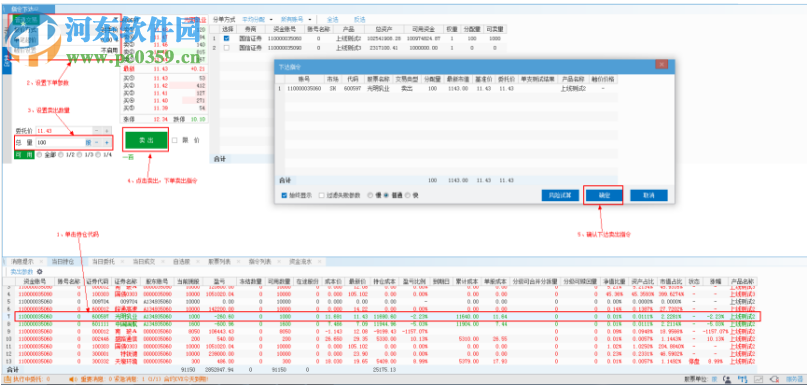Click the 产品名称 column header in holdings
The width and height of the screenshot is (809, 387).
click(x=742, y=281)
